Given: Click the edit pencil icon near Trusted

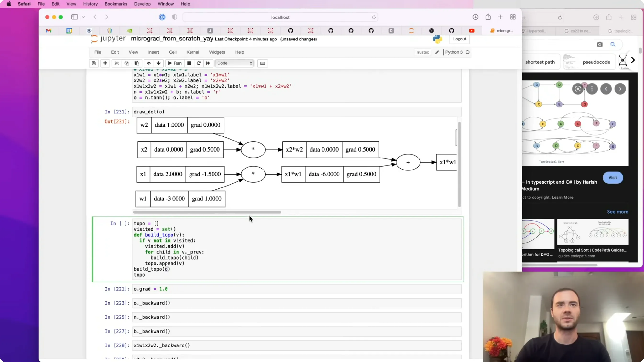Looking at the screenshot, I should [437, 52].
